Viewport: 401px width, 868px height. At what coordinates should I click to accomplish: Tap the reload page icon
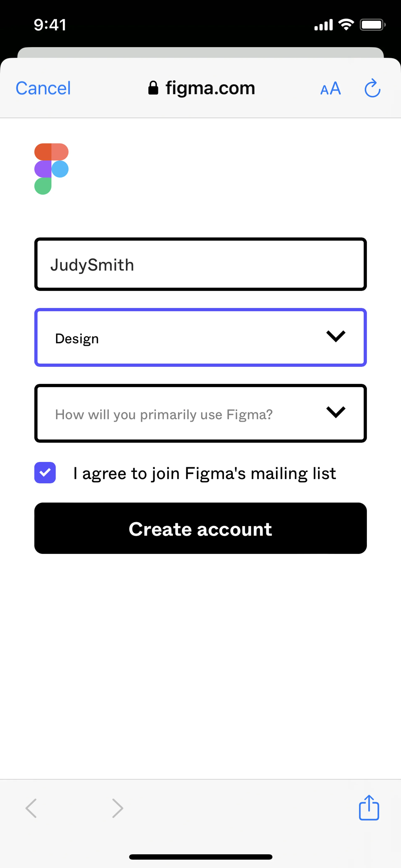pos(372,88)
